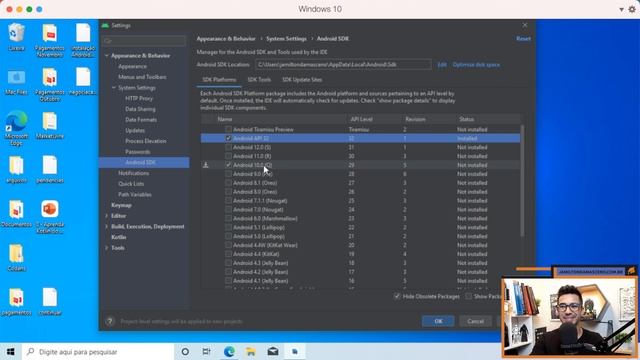Image resolution: width=640 pixels, height=360 pixels.
Task: Select Notifications in settings tree
Action: [133, 173]
